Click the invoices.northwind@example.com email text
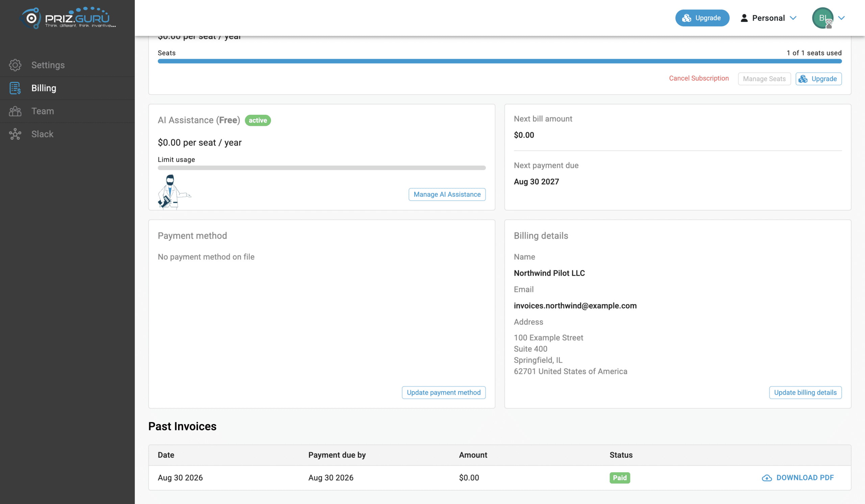Viewport: 865px width, 504px height. pos(575,306)
